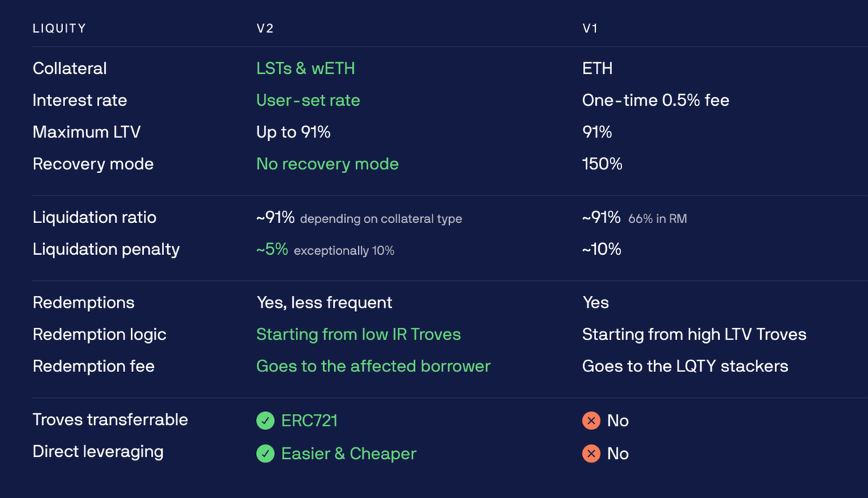Click the green LSTs & wETH text
This screenshot has width=868, height=498.
[305, 69]
